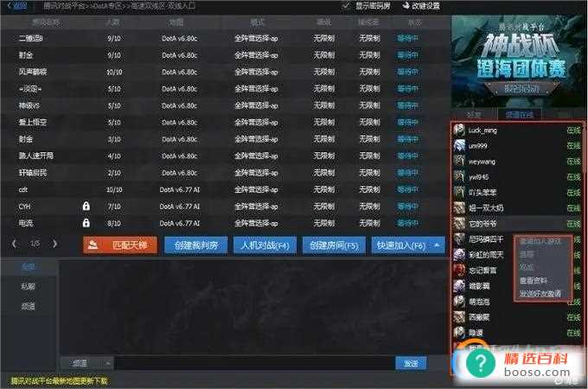This screenshot has width=588, height=389.
Task: Select the room row named 二搬运8
Action: tap(225, 38)
